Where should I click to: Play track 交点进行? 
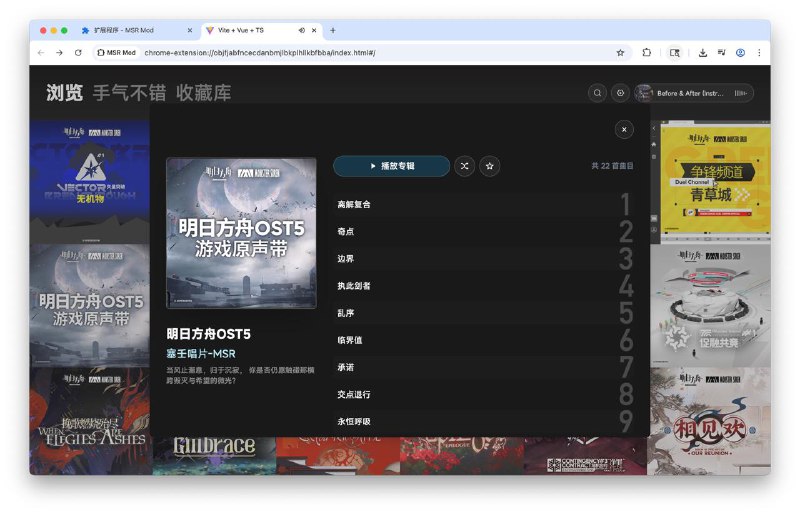pos(484,394)
